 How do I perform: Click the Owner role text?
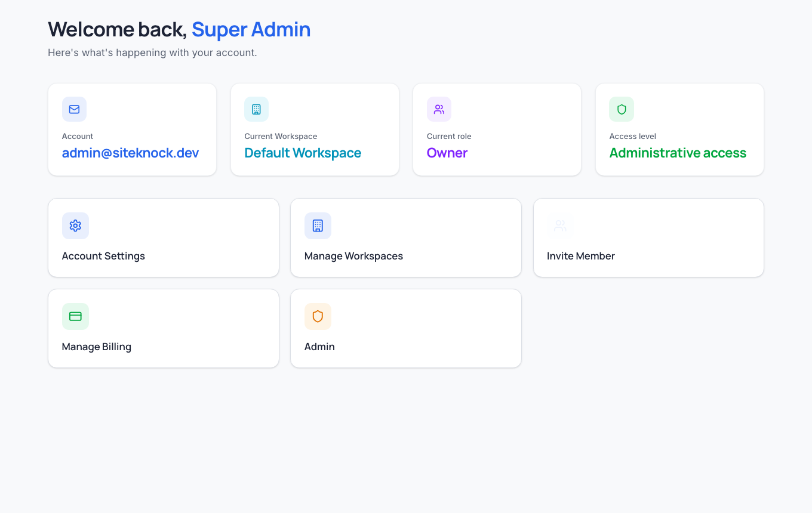[447, 153]
